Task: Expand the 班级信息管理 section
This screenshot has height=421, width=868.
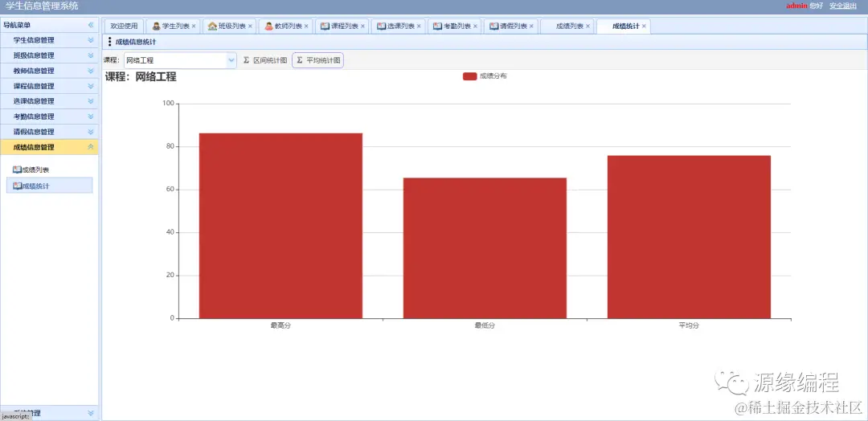Action: coord(91,55)
